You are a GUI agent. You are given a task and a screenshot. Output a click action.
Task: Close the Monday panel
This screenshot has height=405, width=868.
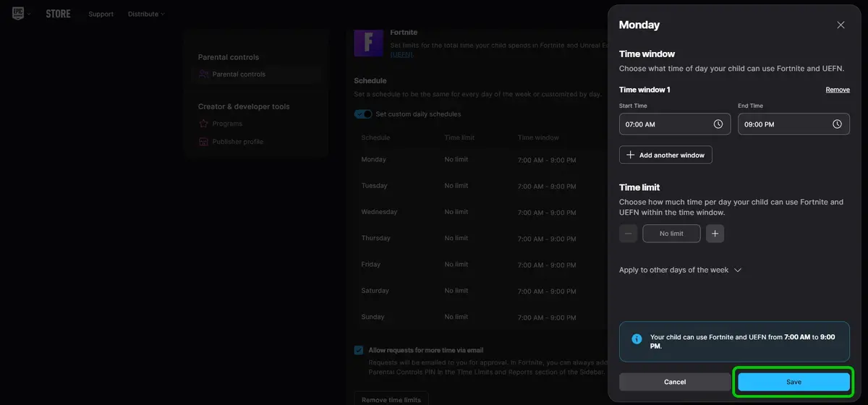click(x=841, y=25)
